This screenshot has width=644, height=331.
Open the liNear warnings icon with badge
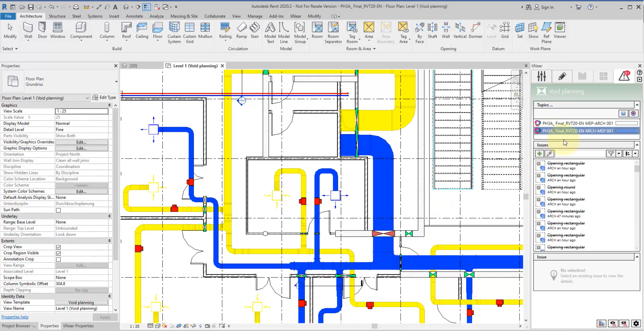click(x=624, y=76)
